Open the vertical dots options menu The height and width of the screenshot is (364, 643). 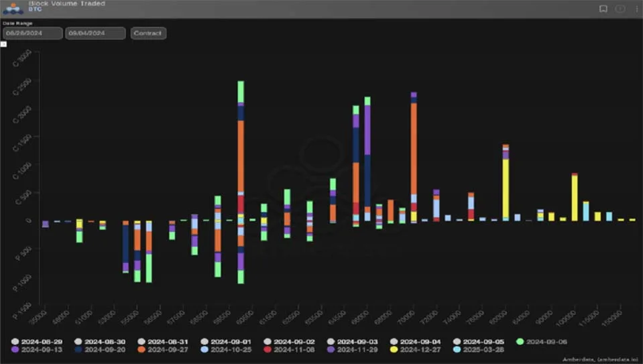(x=637, y=9)
